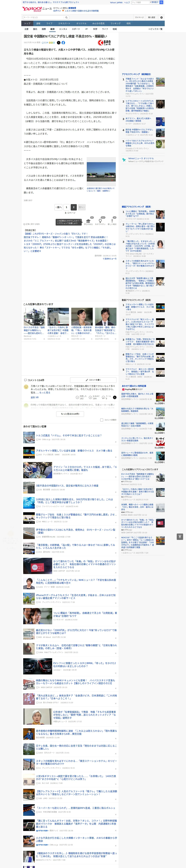
Task: Dismiss the 'EVバスの不具合' recommended card
Action: [44, 339]
